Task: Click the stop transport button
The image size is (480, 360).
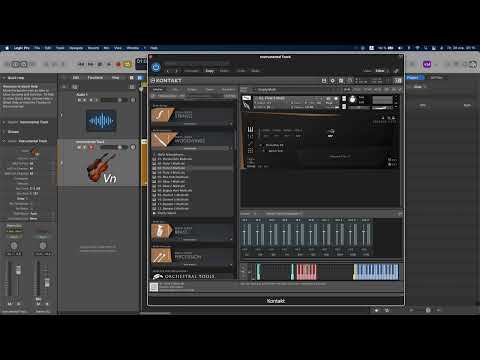Action: (100, 64)
